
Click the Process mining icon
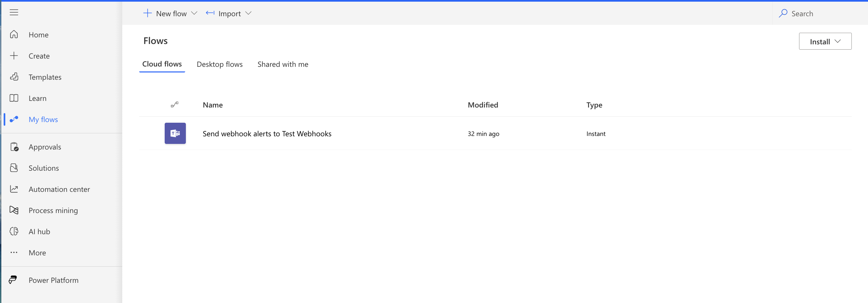click(x=14, y=210)
